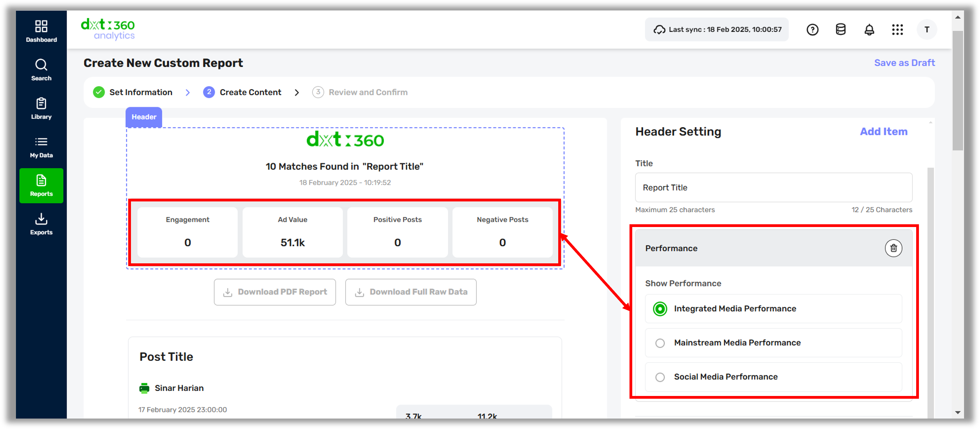Click the Ad Value metric card
The height and width of the screenshot is (429, 980).
coord(292,232)
